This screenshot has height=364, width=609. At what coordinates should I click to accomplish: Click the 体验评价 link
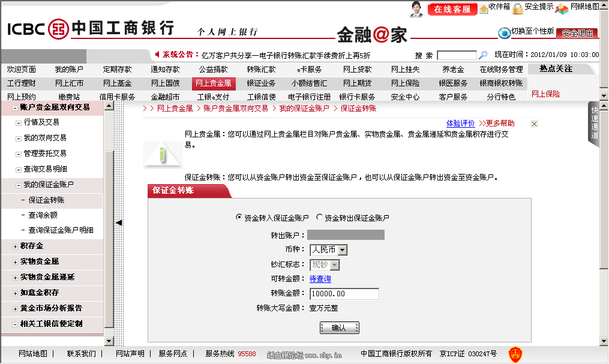point(460,124)
